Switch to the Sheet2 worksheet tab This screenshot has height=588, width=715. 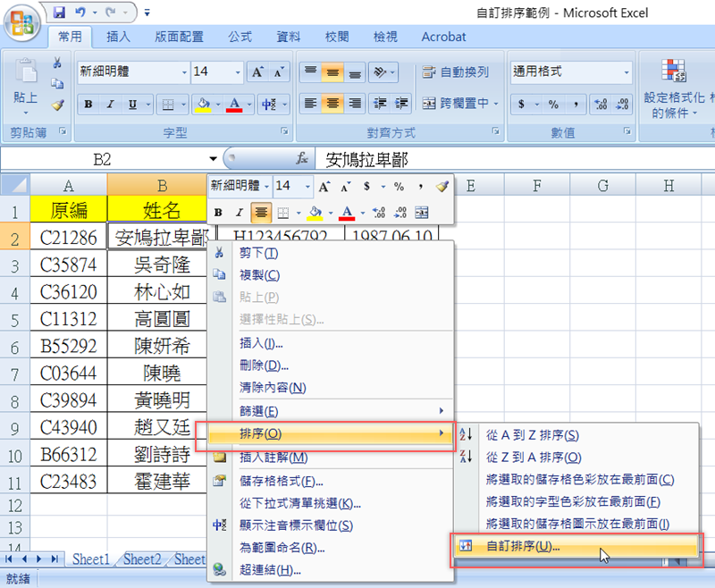click(142, 559)
